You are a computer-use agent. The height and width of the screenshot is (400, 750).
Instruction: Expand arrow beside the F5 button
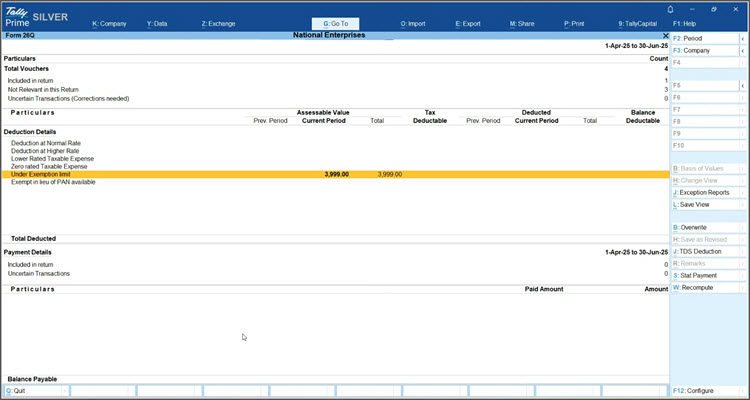[x=743, y=86]
